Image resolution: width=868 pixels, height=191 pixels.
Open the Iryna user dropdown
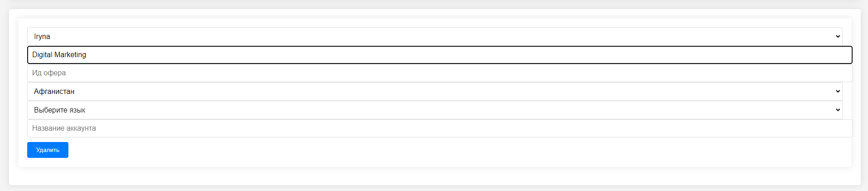[x=435, y=36]
